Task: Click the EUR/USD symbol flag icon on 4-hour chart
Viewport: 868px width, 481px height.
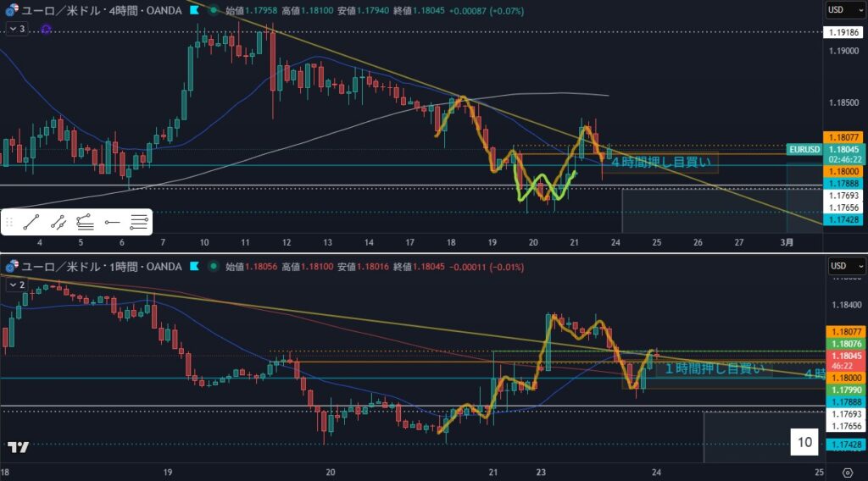Action: [10, 11]
